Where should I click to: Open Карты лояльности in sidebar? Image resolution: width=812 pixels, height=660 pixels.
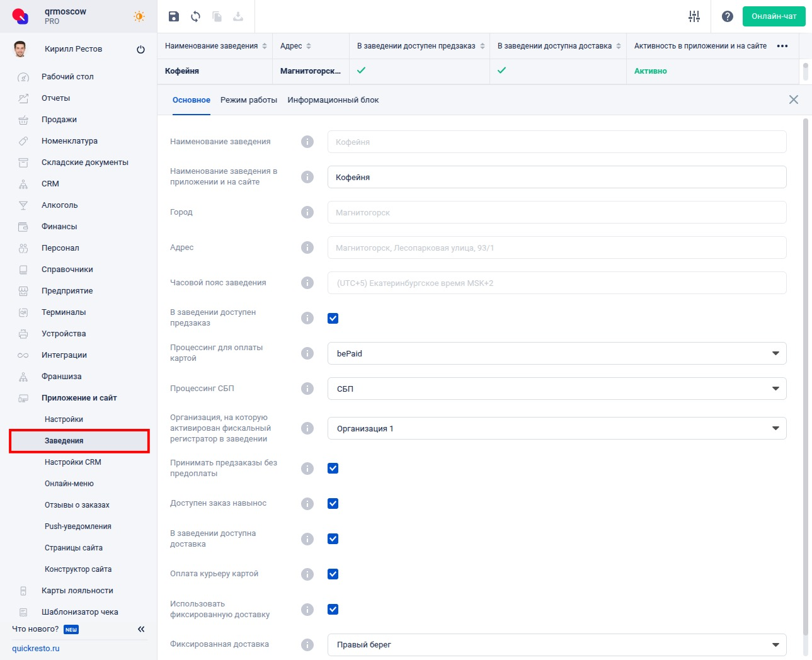79,591
